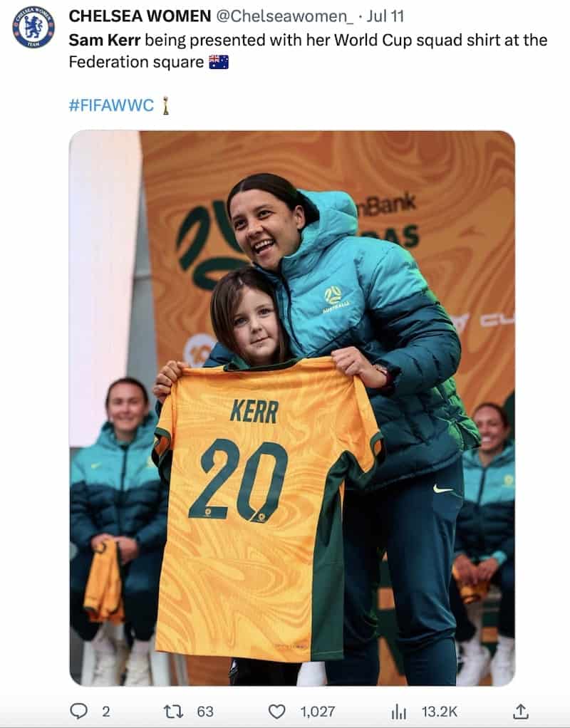Viewport: 570px width, 728px height.
Task: Open the reply comment icon
Action: tap(78, 711)
